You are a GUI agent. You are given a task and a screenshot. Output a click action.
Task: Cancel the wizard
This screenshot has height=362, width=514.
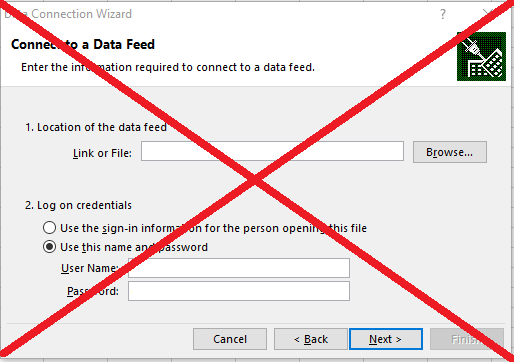click(x=230, y=339)
